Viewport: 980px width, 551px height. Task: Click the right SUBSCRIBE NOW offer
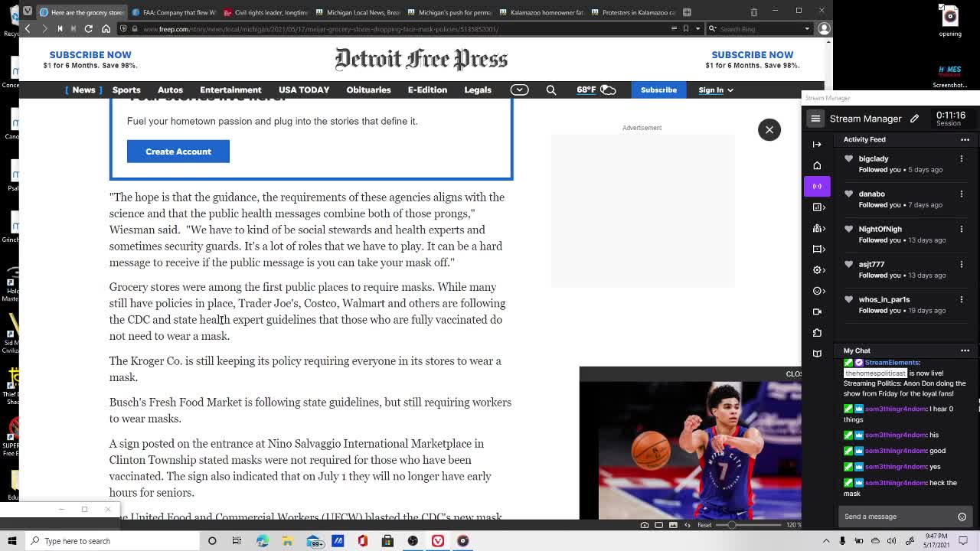coord(753,60)
